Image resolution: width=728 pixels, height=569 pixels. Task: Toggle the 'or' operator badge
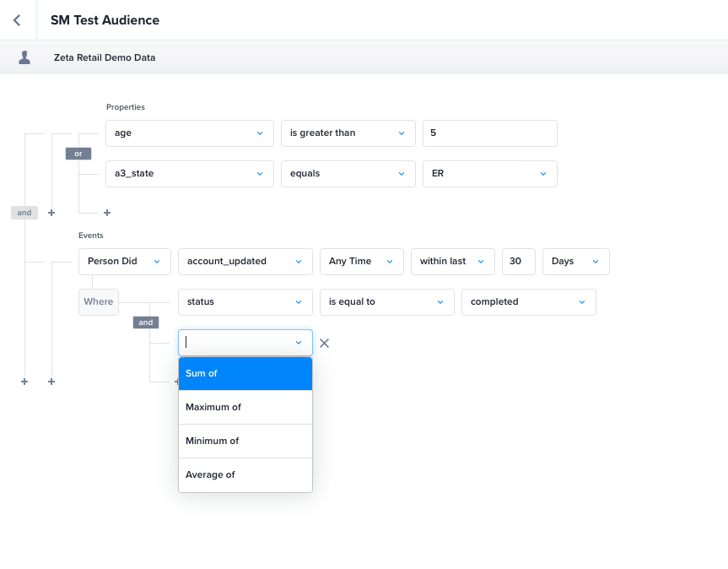click(78, 154)
